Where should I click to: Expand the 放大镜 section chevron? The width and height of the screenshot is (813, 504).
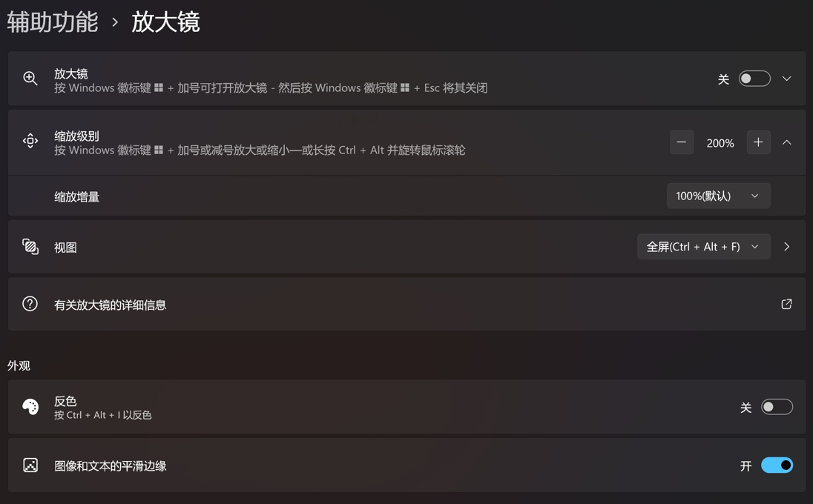pyautogui.click(x=786, y=79)
